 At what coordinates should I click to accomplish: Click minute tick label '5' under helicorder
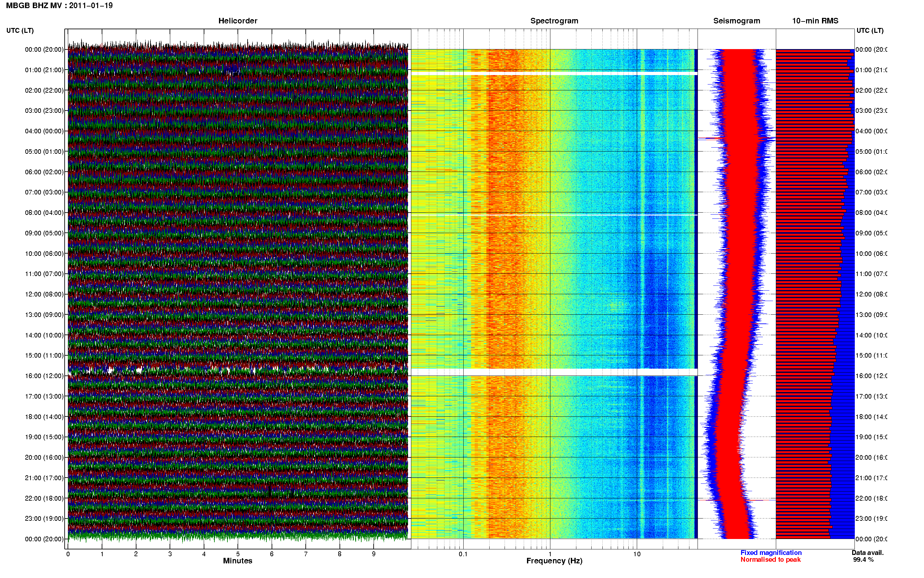(x=237, y=554)
